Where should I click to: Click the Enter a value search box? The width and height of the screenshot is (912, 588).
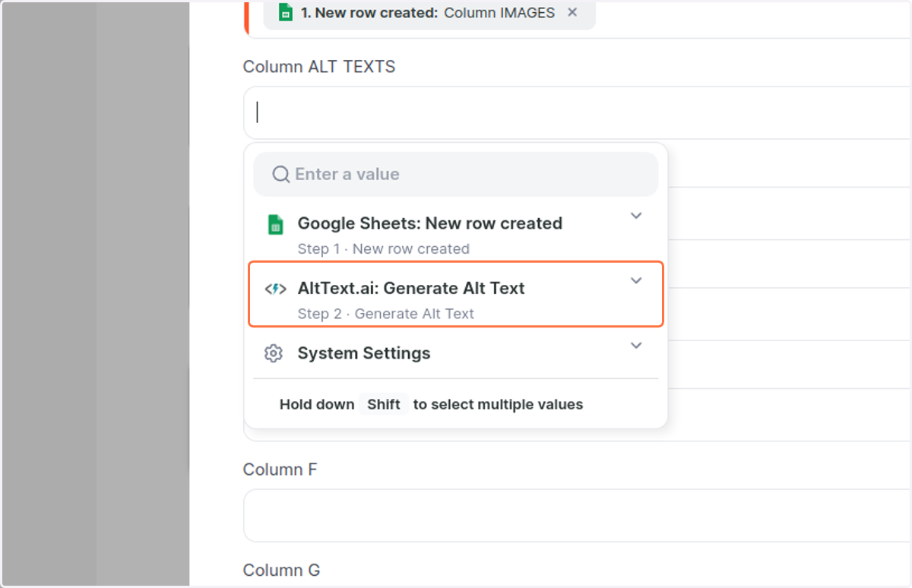pyautogui.click(x=456, y=174)
